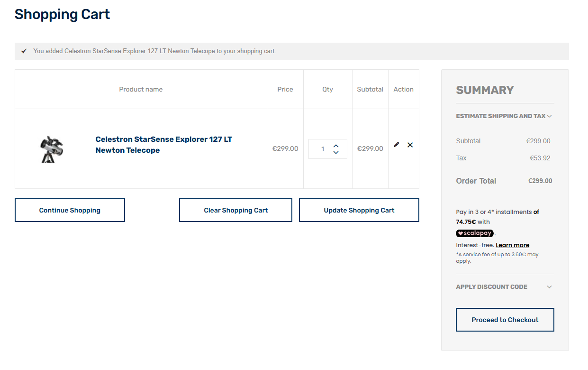Decrease telescope quantity with down arrow
The width and height of the screenshot is (588, 370).
click(336, 152)
